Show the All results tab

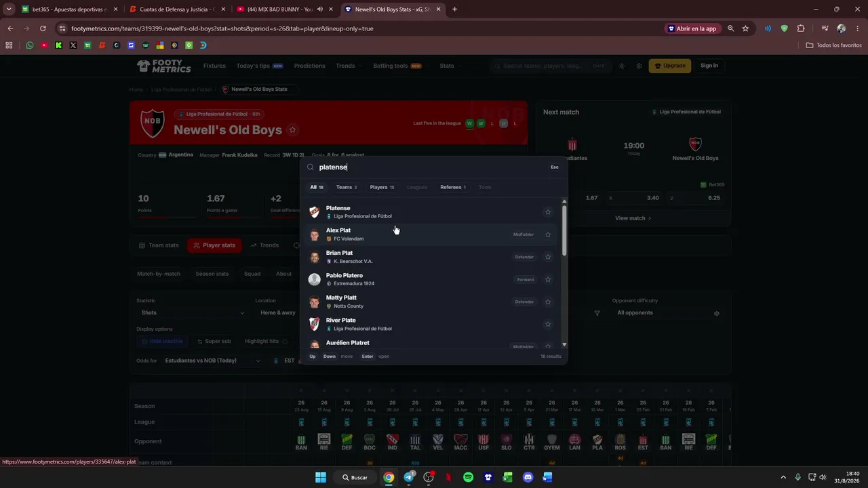tap(317, 187)
